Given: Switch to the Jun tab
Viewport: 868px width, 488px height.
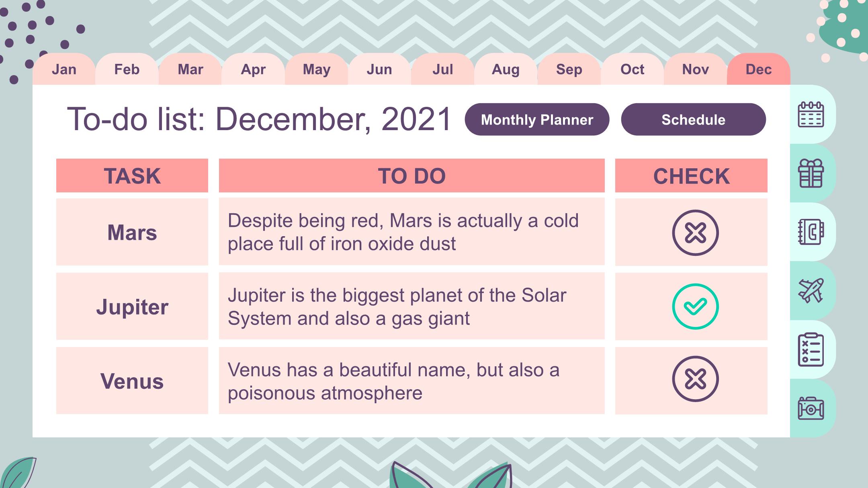Looking at the screenshot, I should click(x=379, y=69).
